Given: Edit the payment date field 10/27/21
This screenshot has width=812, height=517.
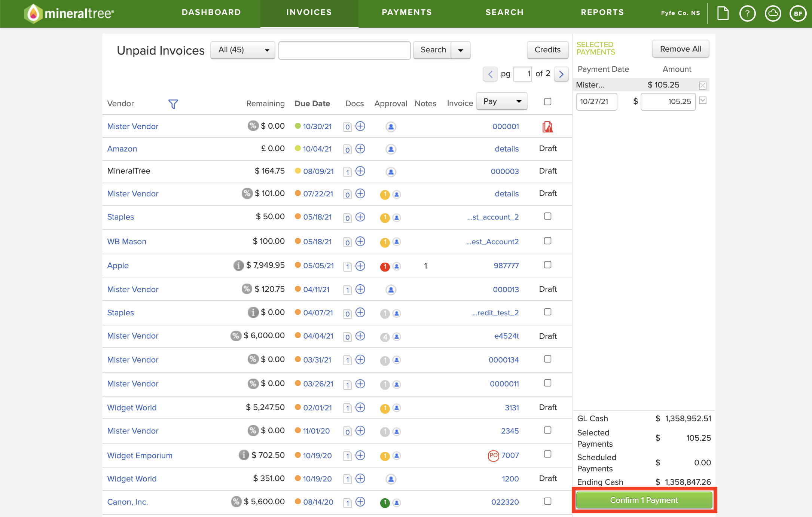Looking at the screenshot, I should click(596, 101).
